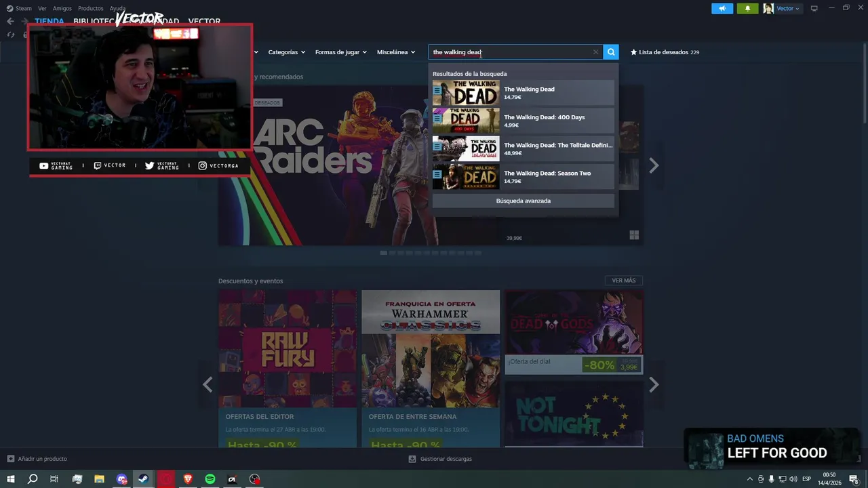Screen dimensions: 868x488
Task: Click the Big Picture mode monitor icon
Action: (814, 8)
